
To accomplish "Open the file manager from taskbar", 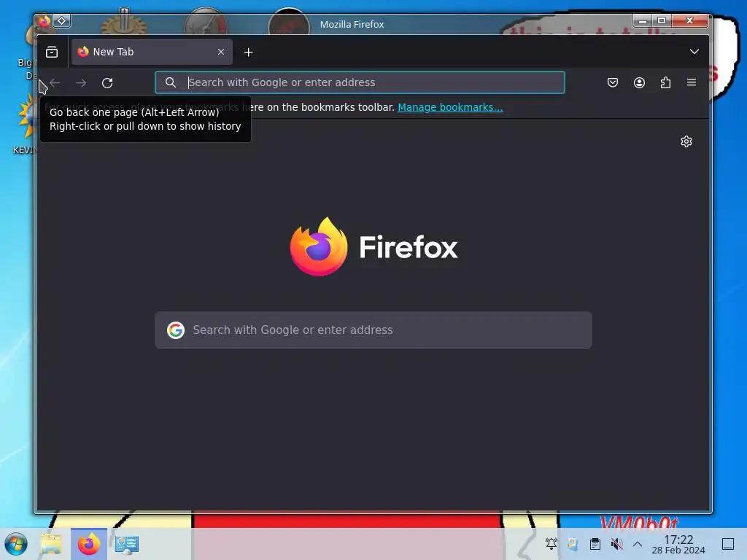I will pyautogui.click(x=51, y=544).
